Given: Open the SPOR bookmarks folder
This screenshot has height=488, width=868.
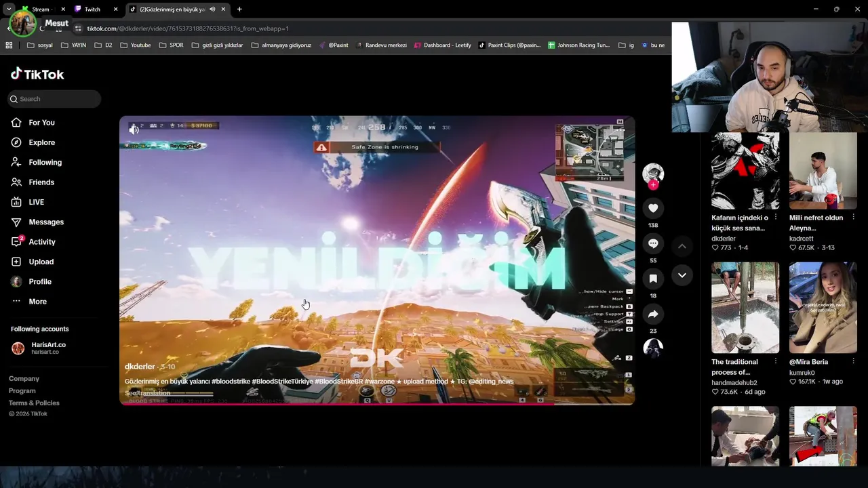Looking at the screenshot, I should pyautogui.click(x=171, y=45).
